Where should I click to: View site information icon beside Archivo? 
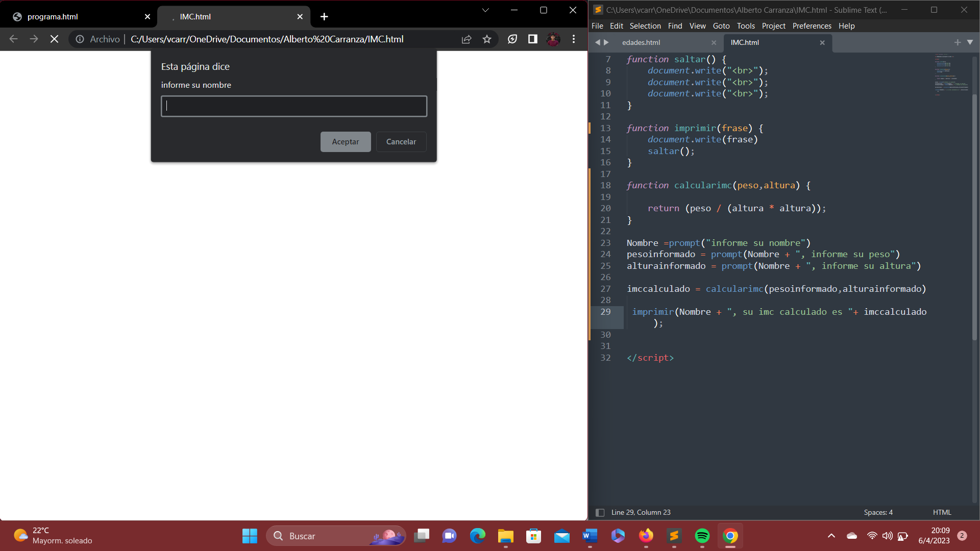pos(80,39)
